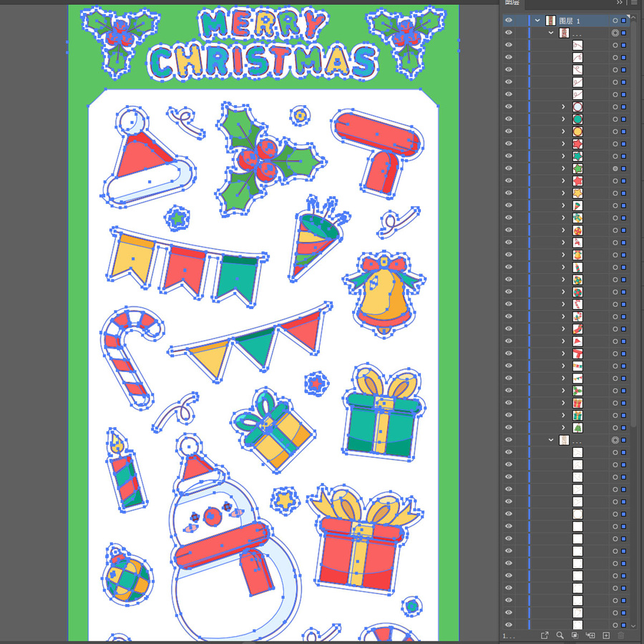Click the CHRISTMAS title text on canvas
644x644 pixels.
(263, 62)
